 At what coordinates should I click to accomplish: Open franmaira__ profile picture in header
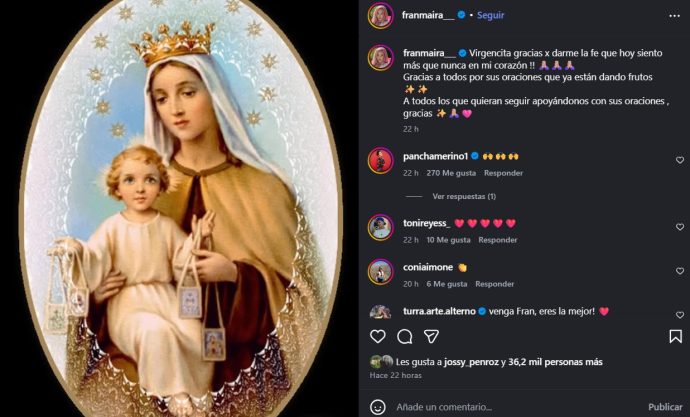coord(380,15)
